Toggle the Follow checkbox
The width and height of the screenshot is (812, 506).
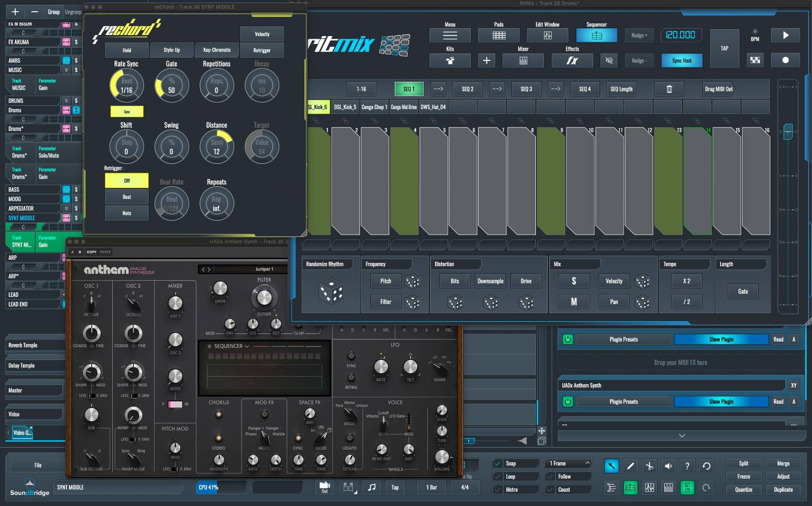[x=550, y=477]
